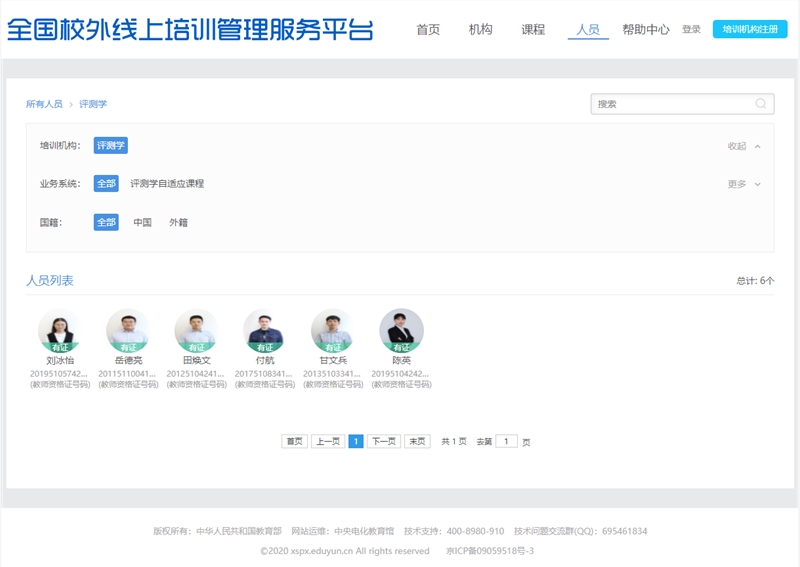Open the 课程 navigation tab
This screenshot has height=567, width=800.
533,30
